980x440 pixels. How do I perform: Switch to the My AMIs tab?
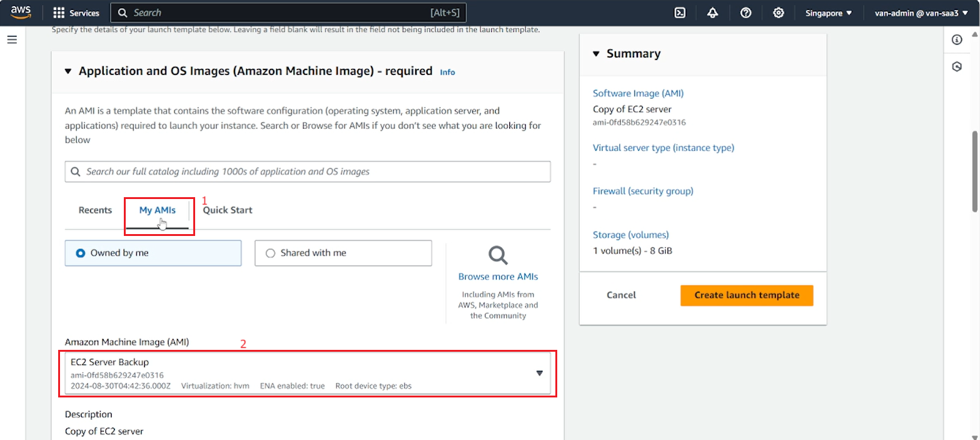coord(157,210)
